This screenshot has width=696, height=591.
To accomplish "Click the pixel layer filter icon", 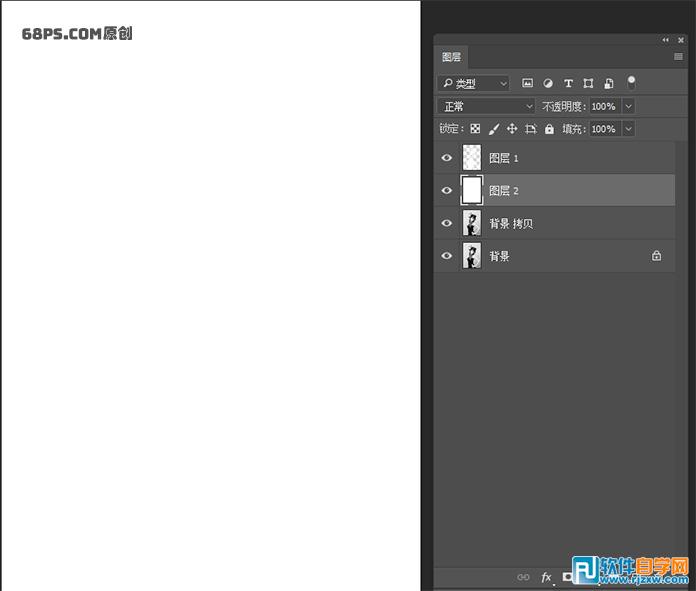I will click(527, 83).
